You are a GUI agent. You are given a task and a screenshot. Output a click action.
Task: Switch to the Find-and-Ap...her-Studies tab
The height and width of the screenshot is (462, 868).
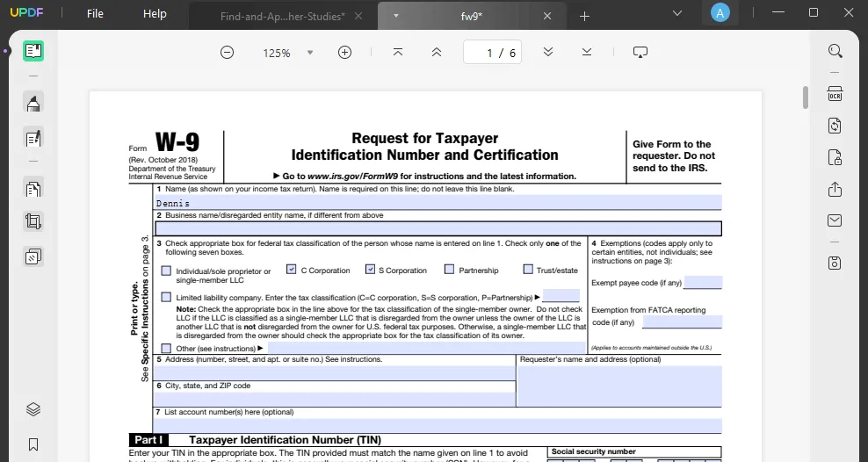pos(283,16)
